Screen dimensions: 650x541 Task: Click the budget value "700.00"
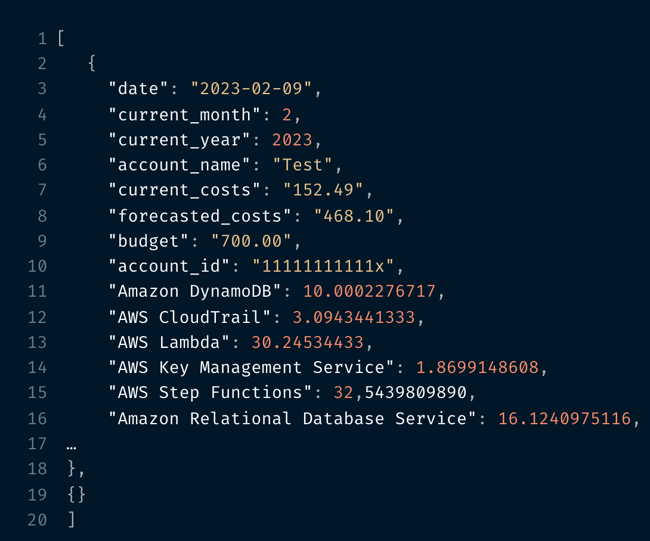(251, 241)
